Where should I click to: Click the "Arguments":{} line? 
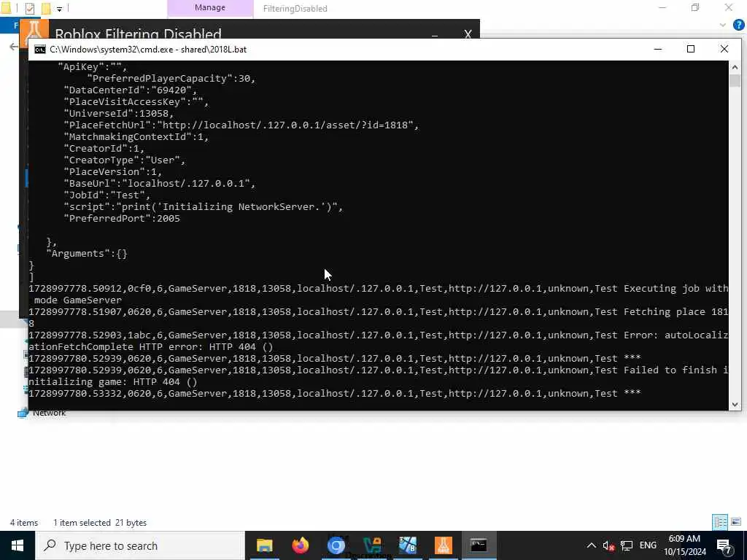(x=87, y=254)
